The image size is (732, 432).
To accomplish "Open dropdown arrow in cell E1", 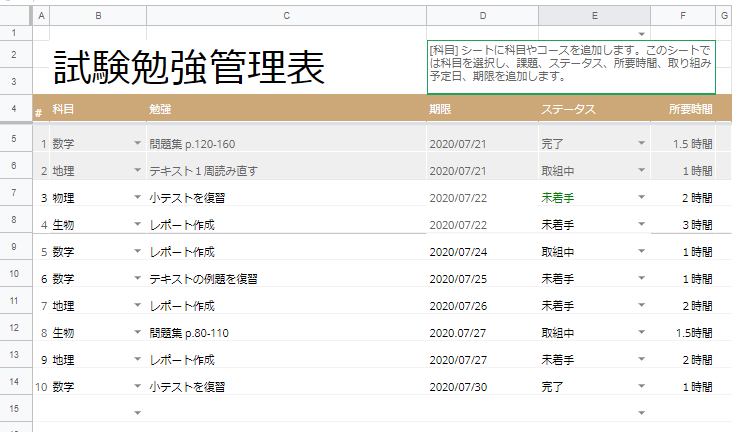I will click(641, 34).
